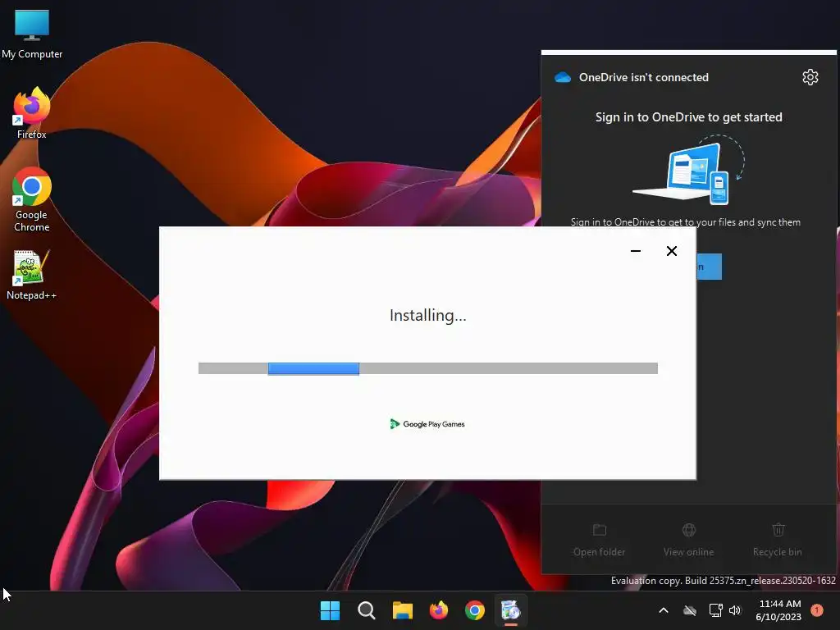
Task: Select the Firefox desktop shortcut
Action: coord(32,113)
